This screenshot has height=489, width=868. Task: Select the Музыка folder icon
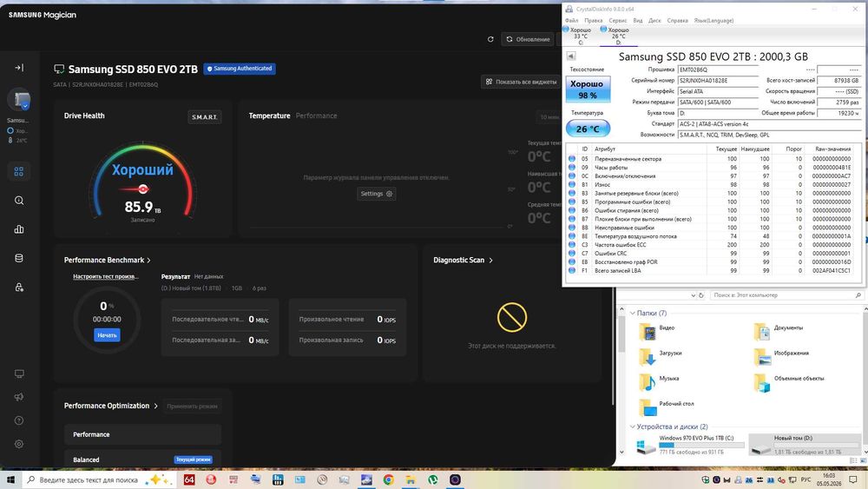648,382
